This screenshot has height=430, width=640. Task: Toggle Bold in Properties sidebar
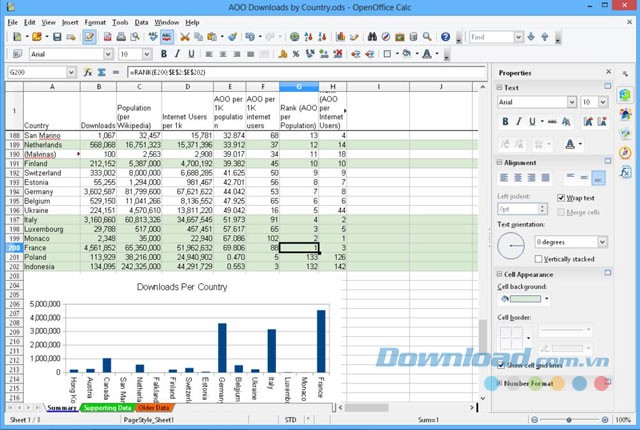point(505,122)
